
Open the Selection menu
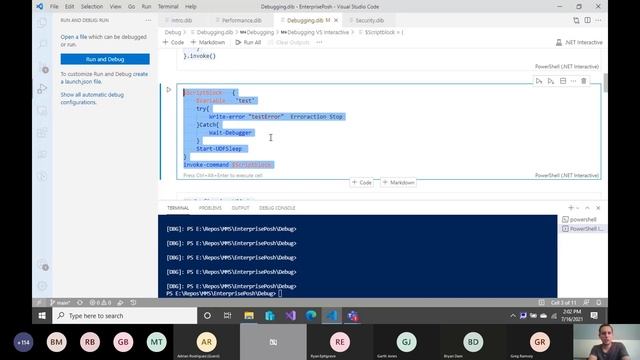pyautogui.click(x=92, y=7)
